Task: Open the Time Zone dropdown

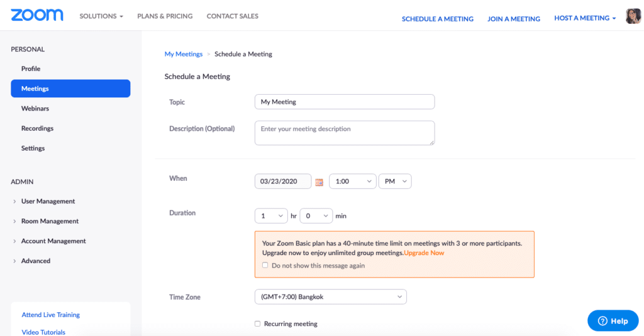Action: point(330,296)
